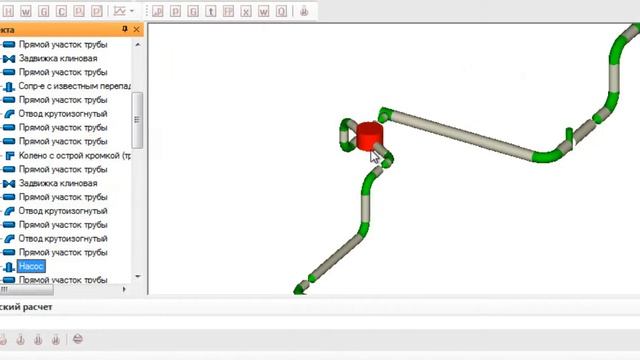The width and height of the screenshot is (640, 360).
Task: Click the flask icon in top toolbar
Action: [x=304, y=11]
